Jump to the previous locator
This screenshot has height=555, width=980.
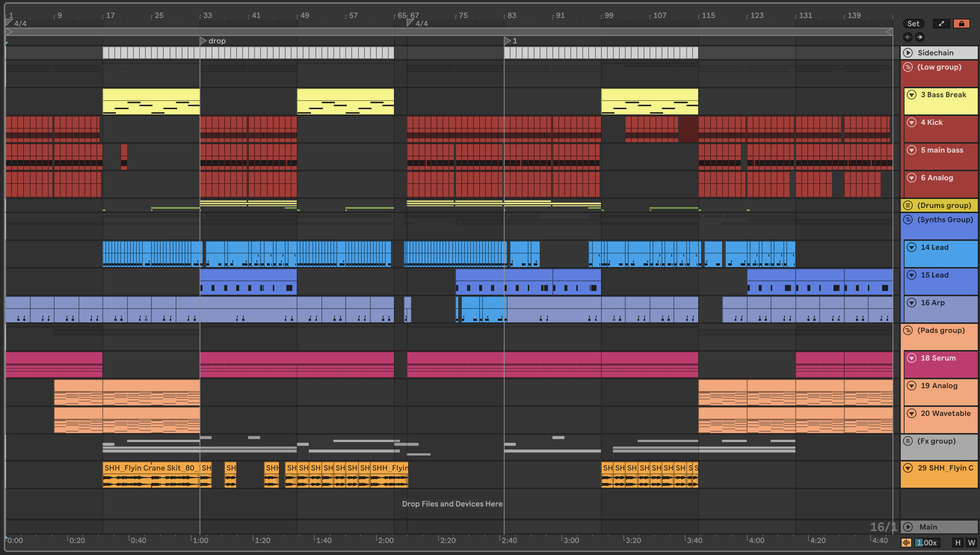[907, 37]
